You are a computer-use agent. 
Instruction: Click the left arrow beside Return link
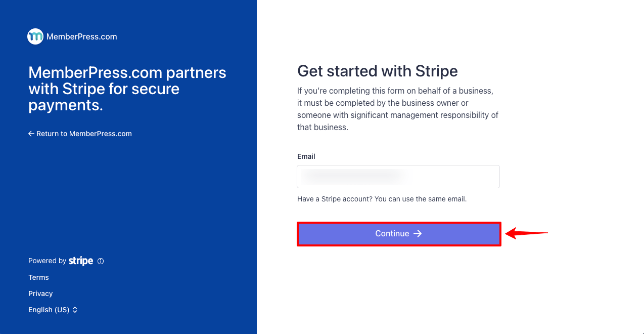tap(31, 134)
